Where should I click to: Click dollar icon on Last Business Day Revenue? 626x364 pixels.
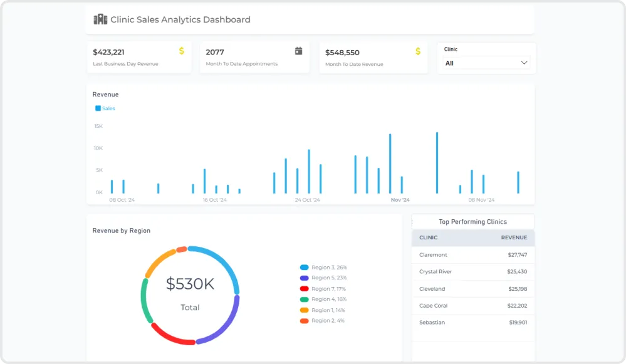click(x=182, y=51)
